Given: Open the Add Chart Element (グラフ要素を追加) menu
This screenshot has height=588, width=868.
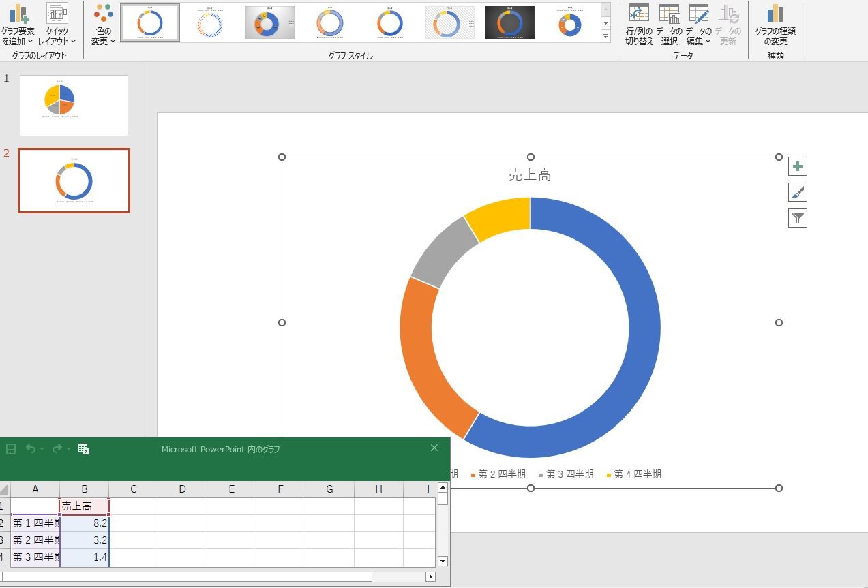Looking at the screenshot, I should [x=18, y=25].
